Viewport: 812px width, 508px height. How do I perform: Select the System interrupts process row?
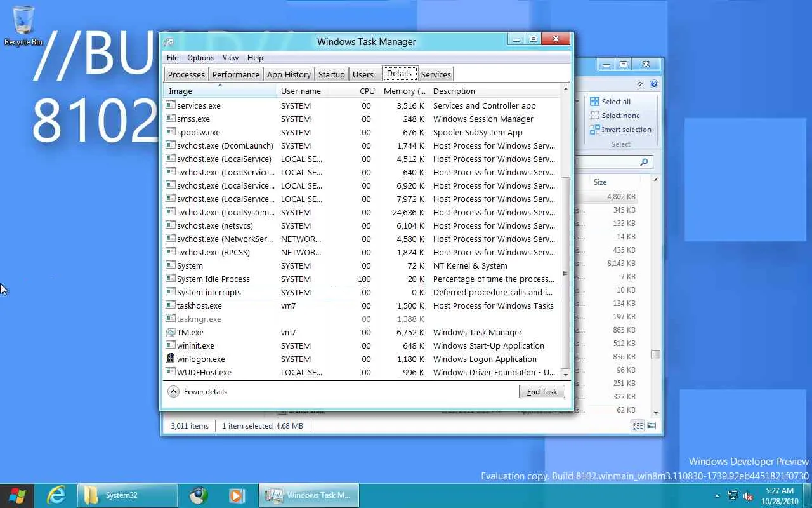point(362,292)
